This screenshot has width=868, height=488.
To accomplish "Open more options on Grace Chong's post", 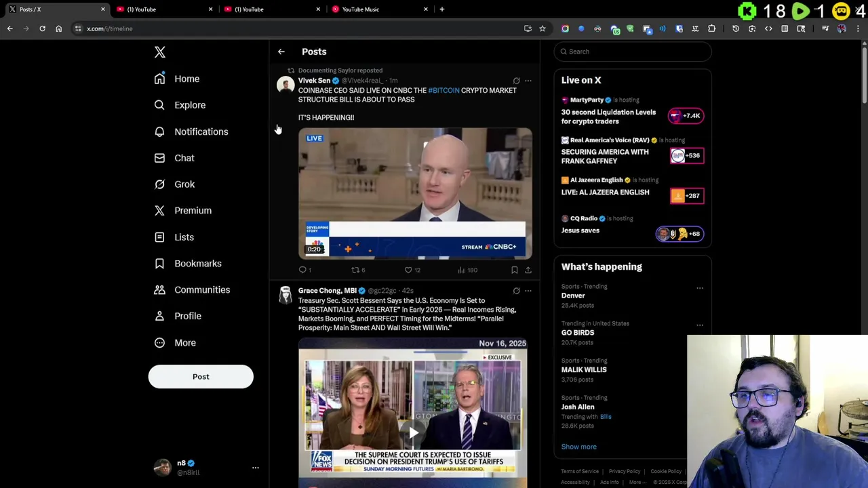I will [528, 291].
